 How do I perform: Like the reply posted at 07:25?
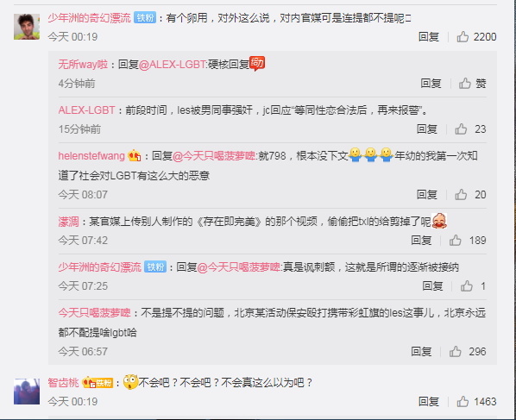click(x=466, y=285)
